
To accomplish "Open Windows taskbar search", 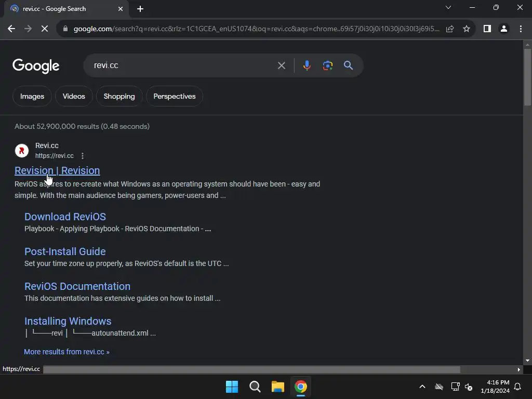I will [255, 387].
